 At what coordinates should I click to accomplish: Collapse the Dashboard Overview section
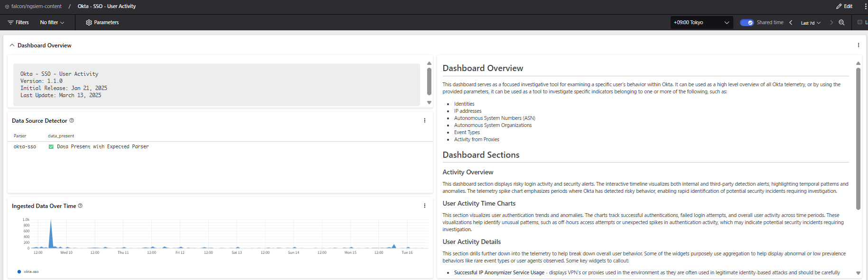12,45
